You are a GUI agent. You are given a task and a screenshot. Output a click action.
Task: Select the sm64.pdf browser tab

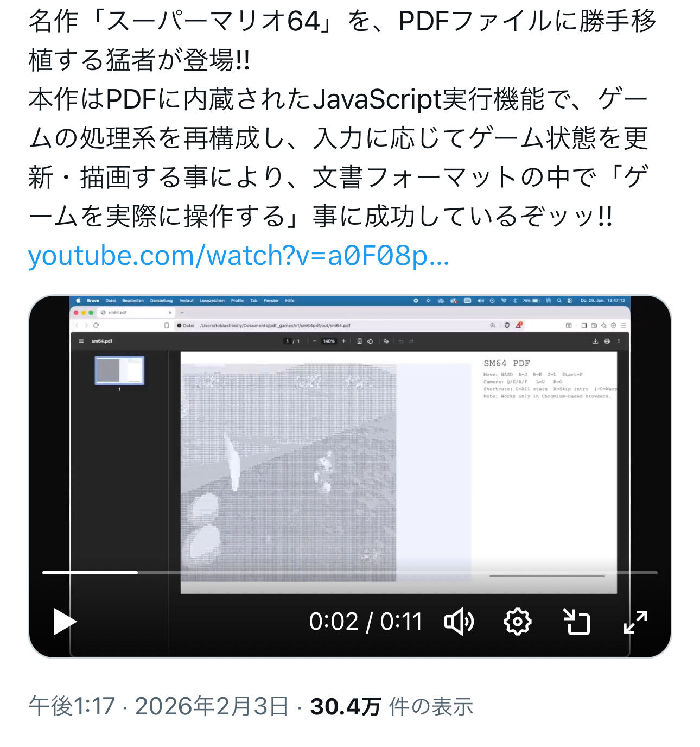click(136, 312)
